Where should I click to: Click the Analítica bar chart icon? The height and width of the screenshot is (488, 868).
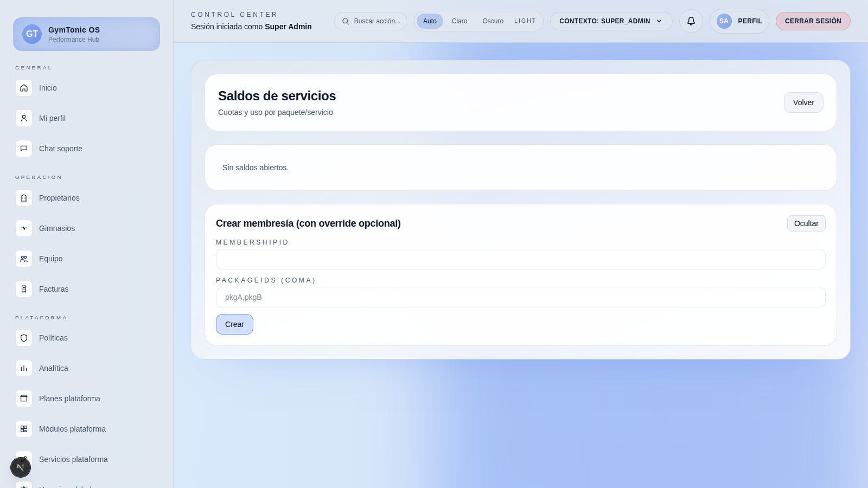point(24,368)
